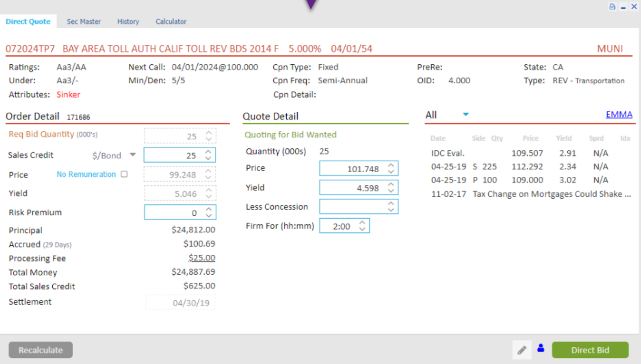Select the 04-25-19 P 100 trade row
The height and width of the screenshot is (364, 641).
click(531, 180)
